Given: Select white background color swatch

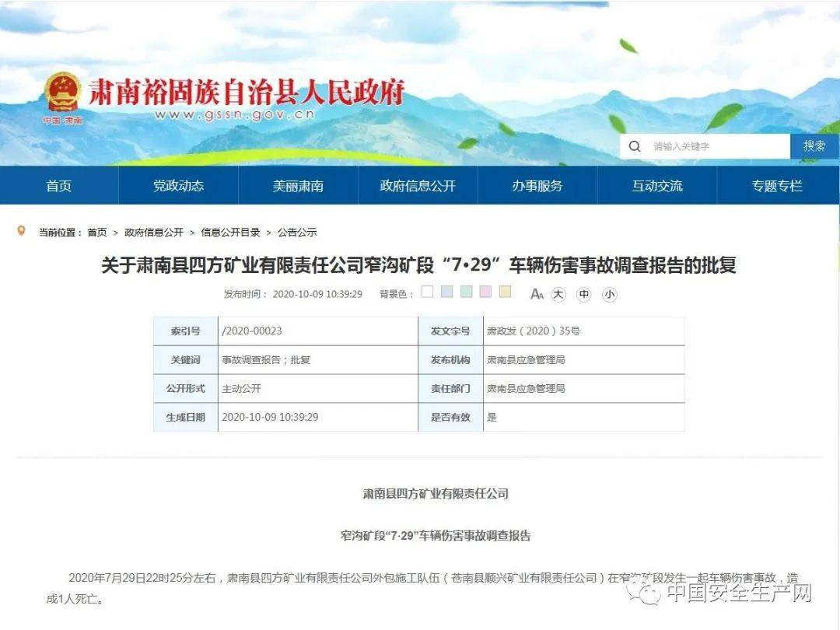Looking at the screenshot, I should (427, 292).
